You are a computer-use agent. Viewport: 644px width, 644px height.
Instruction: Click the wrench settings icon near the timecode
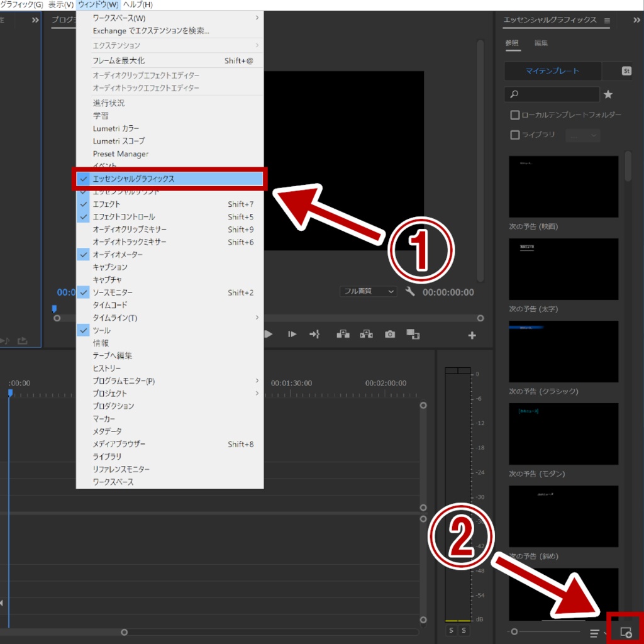pyautogui.click(x=409, y=291)
